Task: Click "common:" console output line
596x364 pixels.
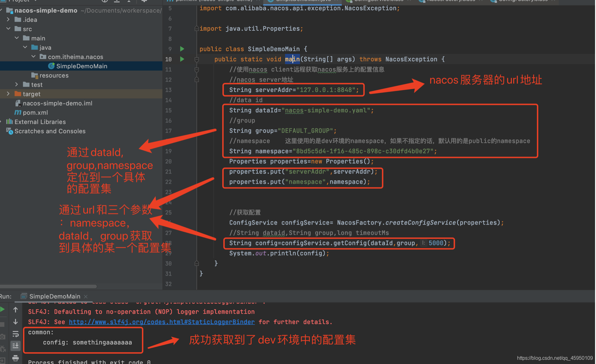Action: pos(41,332)
